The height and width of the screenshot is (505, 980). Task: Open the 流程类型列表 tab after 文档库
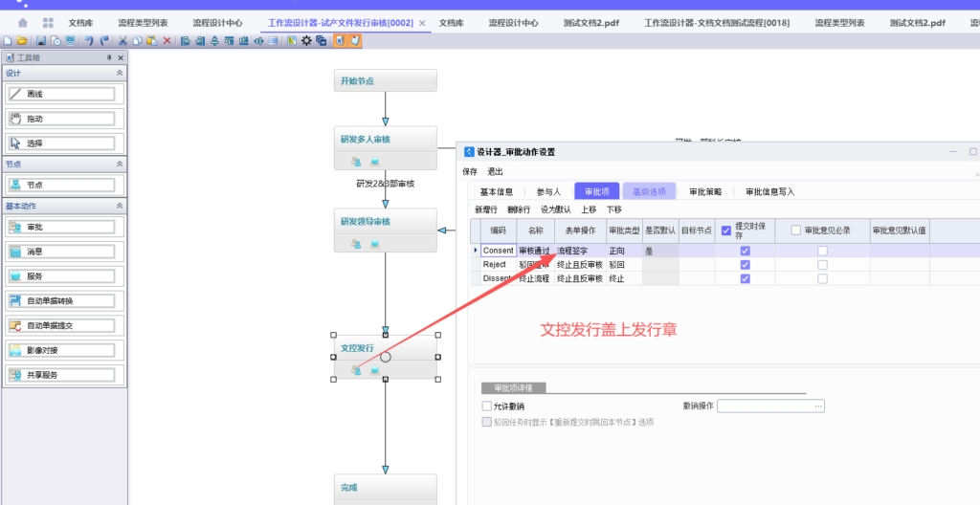coord(144,23)
